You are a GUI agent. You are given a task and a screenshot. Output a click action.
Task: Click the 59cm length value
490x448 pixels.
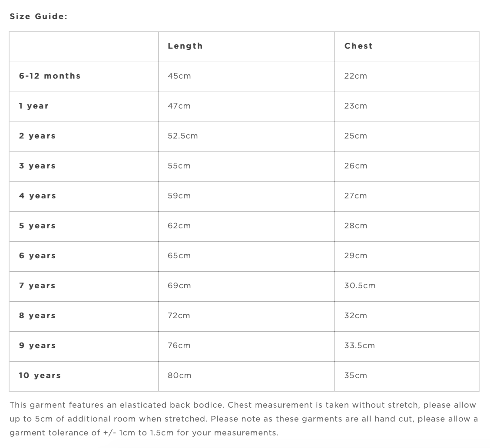click(179, 196)
